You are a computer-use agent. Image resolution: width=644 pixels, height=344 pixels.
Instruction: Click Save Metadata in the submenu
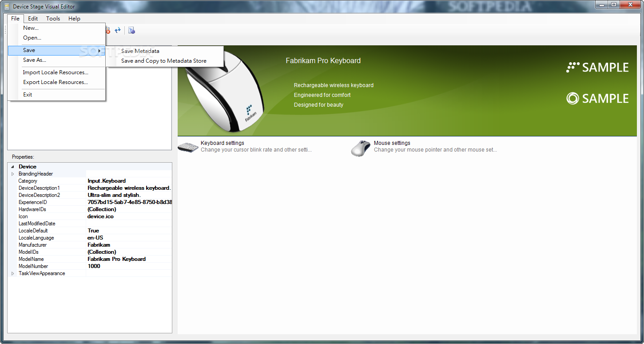point(164,51)
